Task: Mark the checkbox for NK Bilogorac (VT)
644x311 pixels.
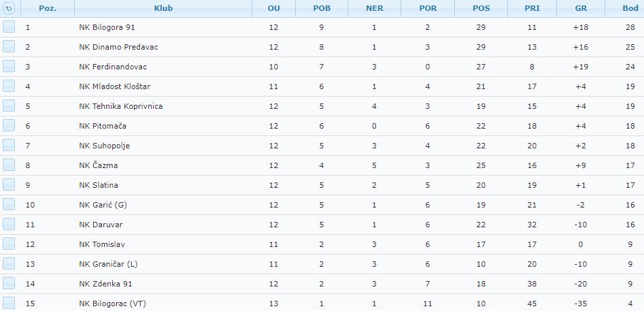Action: [x=9, y=304]
